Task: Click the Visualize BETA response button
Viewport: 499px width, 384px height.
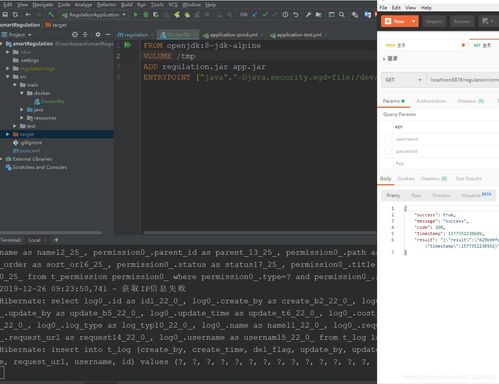Action: pyautogui.click(x=476, y=195)
